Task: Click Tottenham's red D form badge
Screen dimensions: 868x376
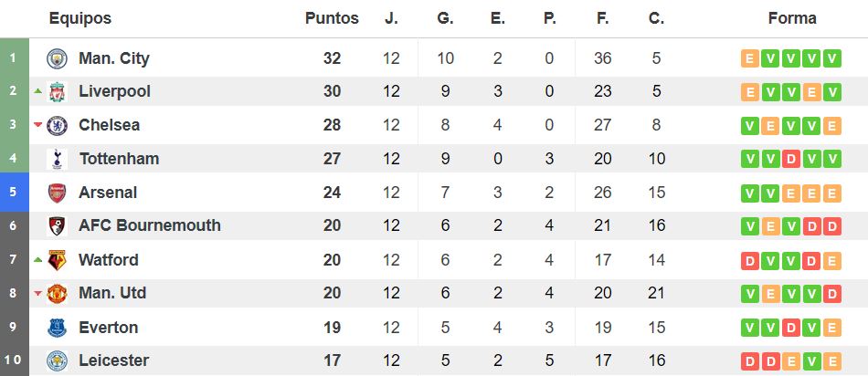Action: click(791, 159)
